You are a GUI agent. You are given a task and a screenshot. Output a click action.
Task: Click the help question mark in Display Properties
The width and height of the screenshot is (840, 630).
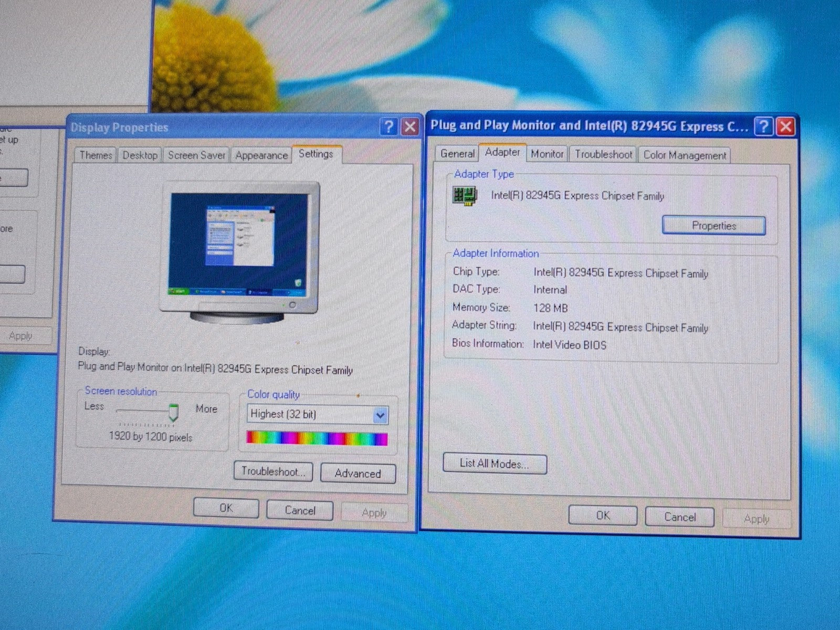[388, 127]
